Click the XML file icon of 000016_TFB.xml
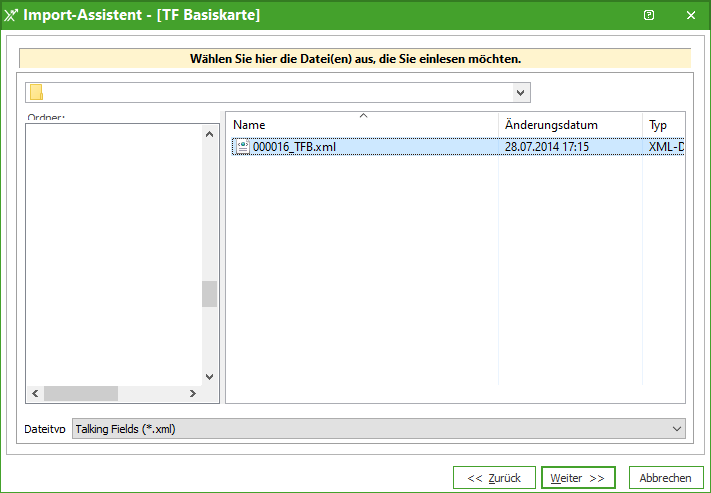711x493 pixels. click(242, 147)
